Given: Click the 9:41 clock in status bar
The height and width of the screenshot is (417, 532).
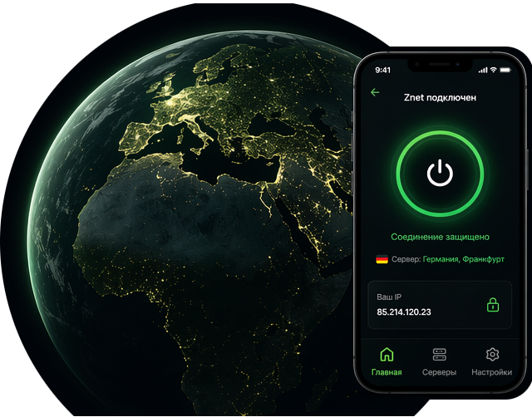Looking at the screenshot, I should coord(382,70).
